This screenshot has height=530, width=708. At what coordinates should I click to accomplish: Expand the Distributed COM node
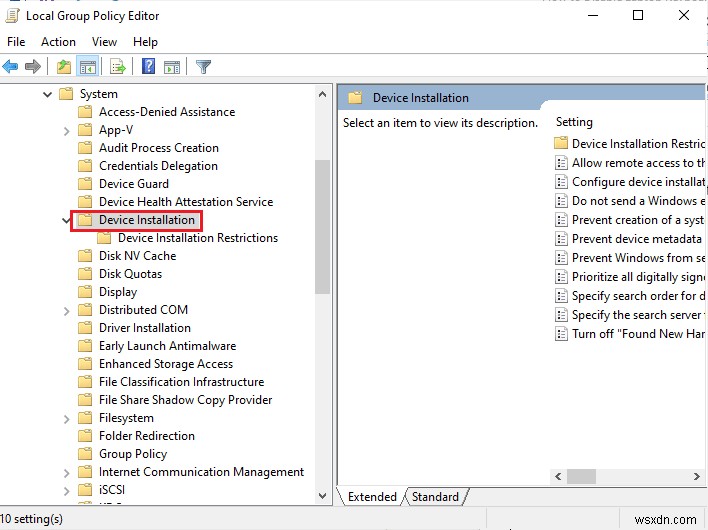pyautogui.click(x=66, y=310)
